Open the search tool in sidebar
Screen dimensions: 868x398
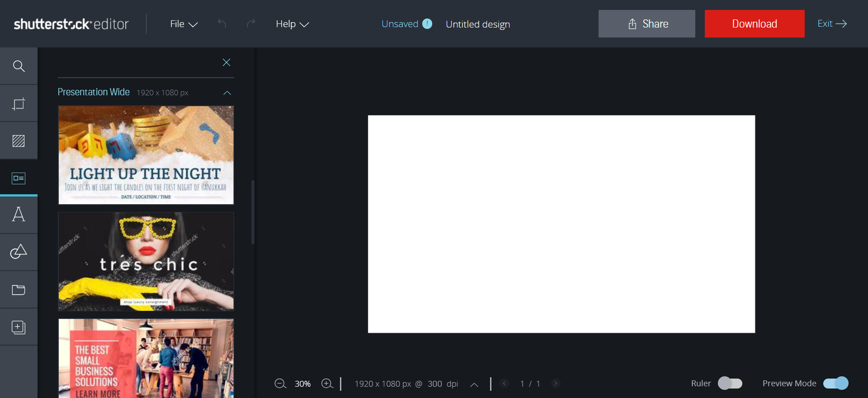19,66
